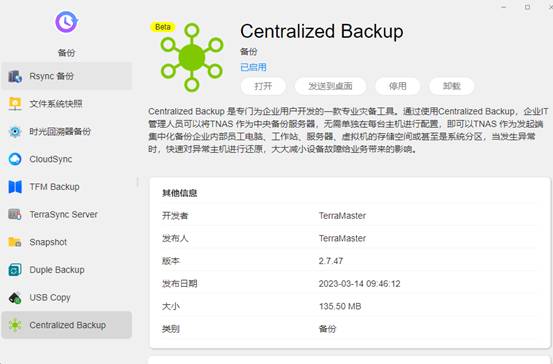The image size is (553, 364).
Task: Click the purple clock backup category icon
Action: coord(66,22)
